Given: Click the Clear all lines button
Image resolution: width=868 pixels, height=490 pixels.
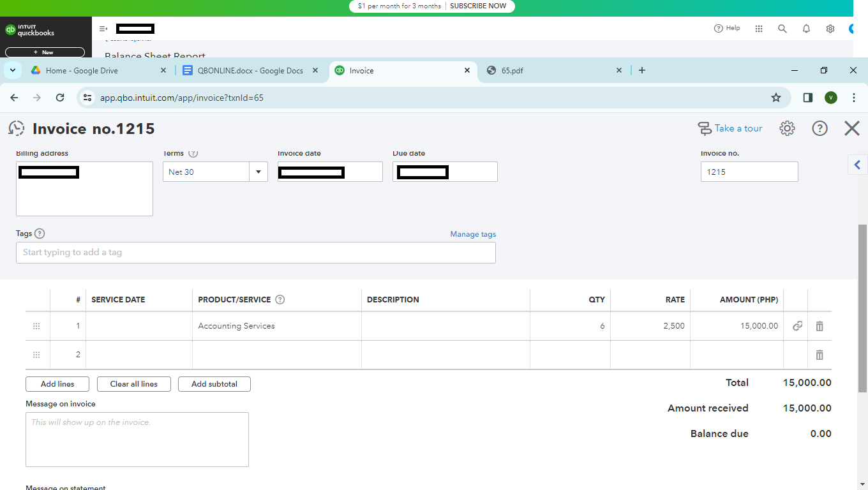Looking at the screenshot, I should (134, 384).
